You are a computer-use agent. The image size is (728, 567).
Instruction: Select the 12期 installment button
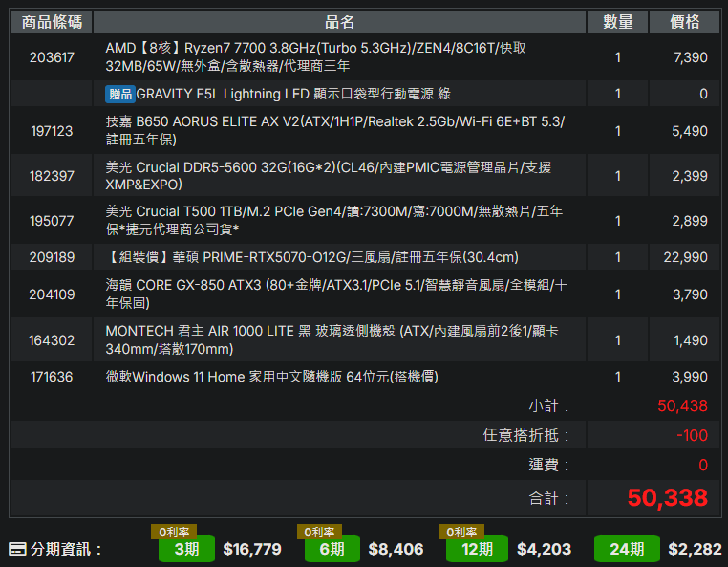click(x=477, y=549)
